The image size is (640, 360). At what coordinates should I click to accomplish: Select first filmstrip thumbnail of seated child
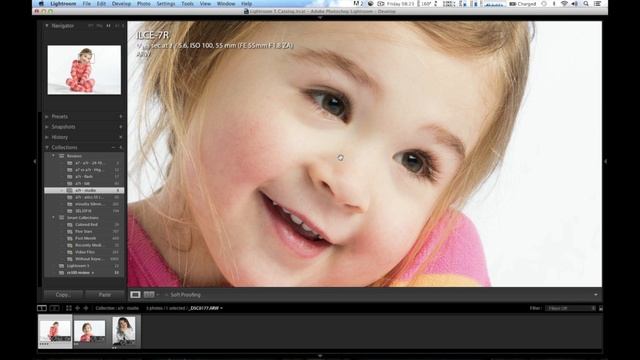coord(55,331)
